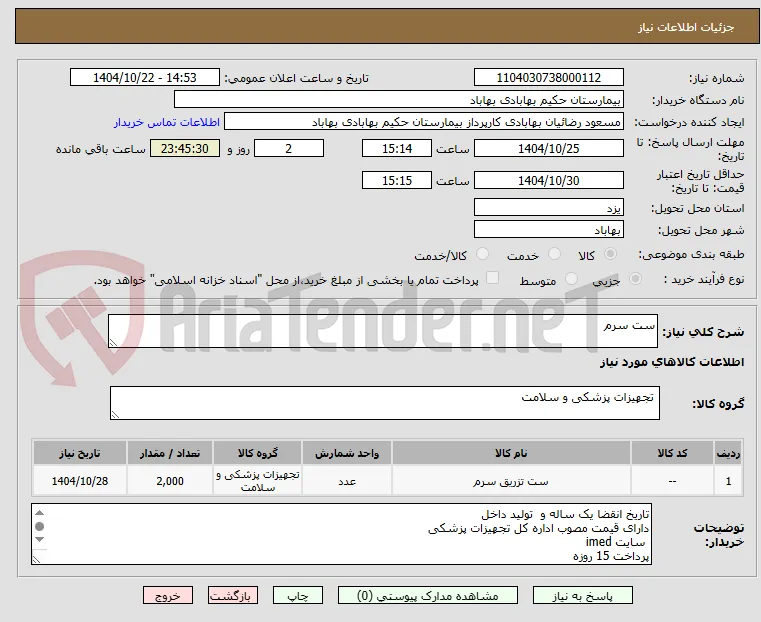Click the واحد شمارش column header

(x=347, y=453)
